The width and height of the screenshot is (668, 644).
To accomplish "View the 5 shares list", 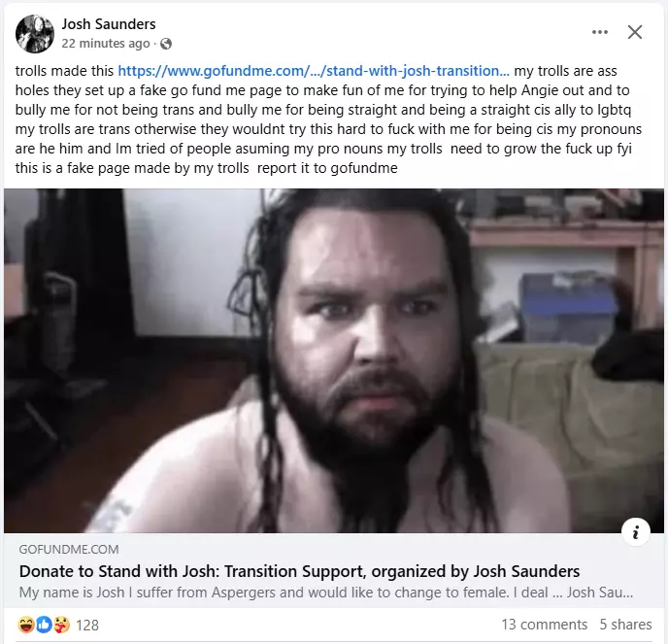I will pyautogui.click(x=625, y=625).
